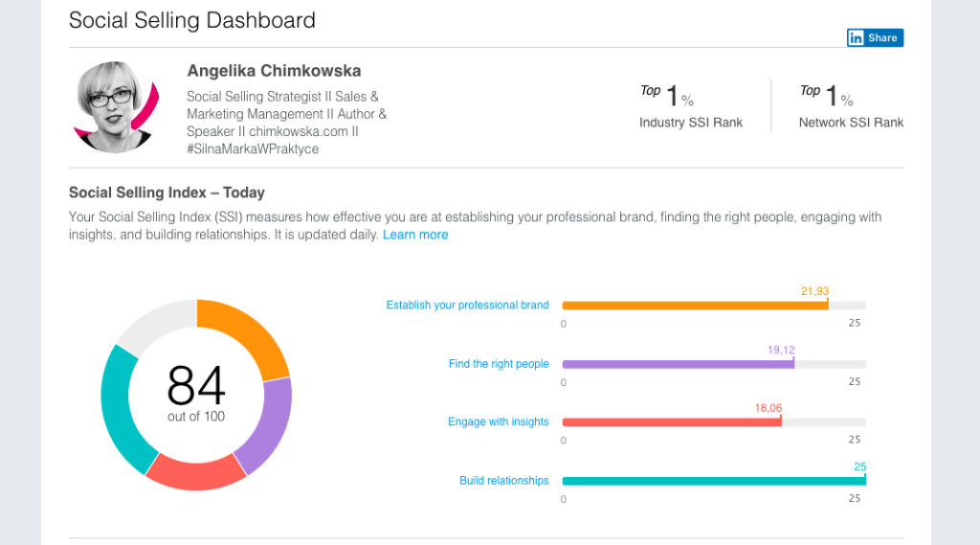
Task: Click the Angelika Chimkowska name heading
Action: click(x=274, y=71)
